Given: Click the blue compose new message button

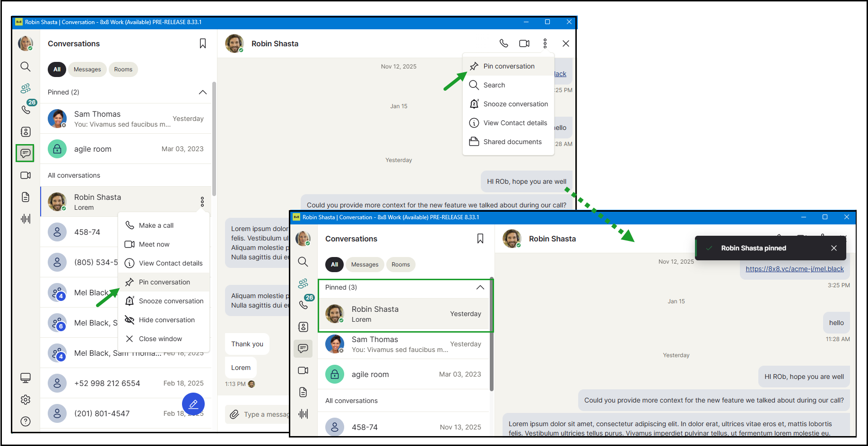Looking at the screenshot, I should [193, 404].
